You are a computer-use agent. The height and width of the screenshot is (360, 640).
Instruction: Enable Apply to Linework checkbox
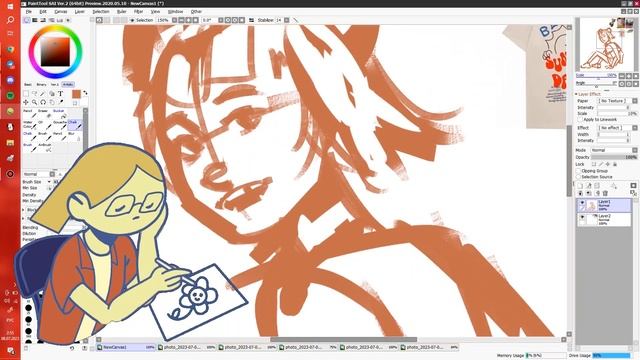click(580, 120)
